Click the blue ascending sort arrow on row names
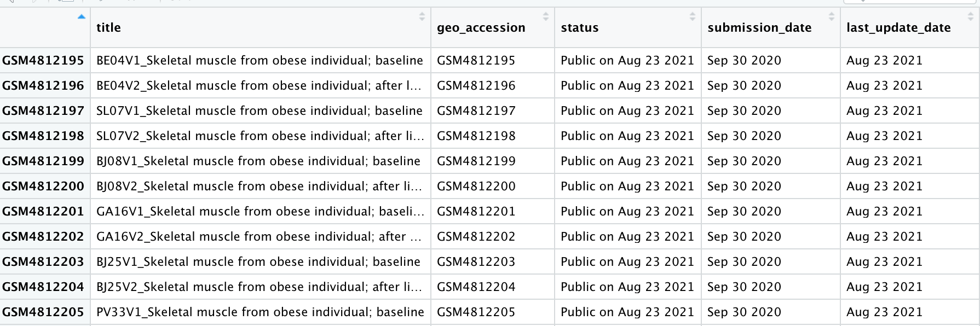 82,17
